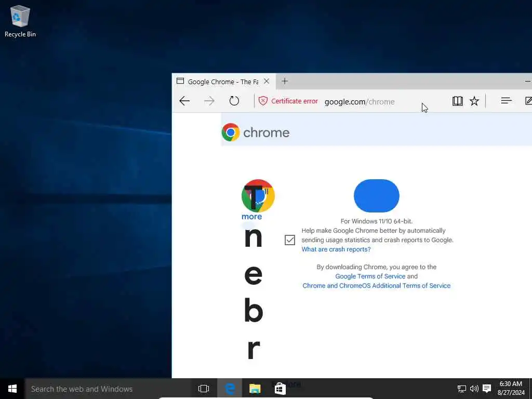Image resolution: width=532 pixels, height=399 pixels.
Task: Click the volume speaker tray icon
Action: (474, 389)
